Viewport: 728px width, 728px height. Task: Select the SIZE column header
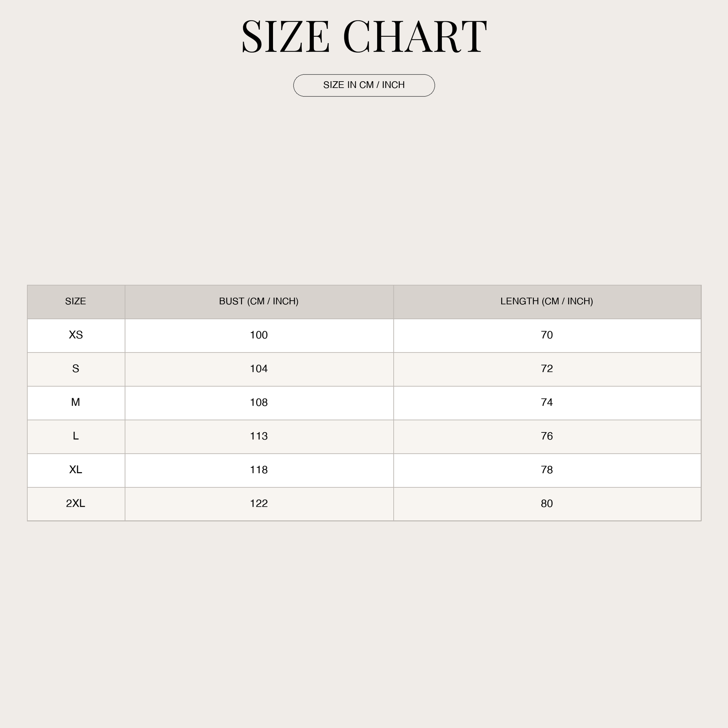pyautogui.click(x=76, y=302)
